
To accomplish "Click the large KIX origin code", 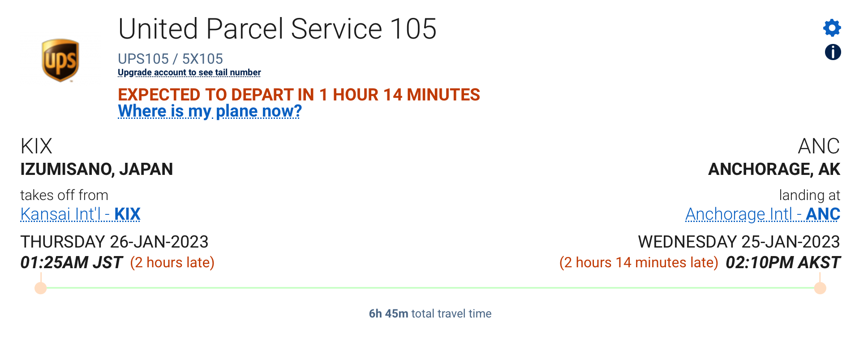I will pyautogui.click(x=36, y=146).
